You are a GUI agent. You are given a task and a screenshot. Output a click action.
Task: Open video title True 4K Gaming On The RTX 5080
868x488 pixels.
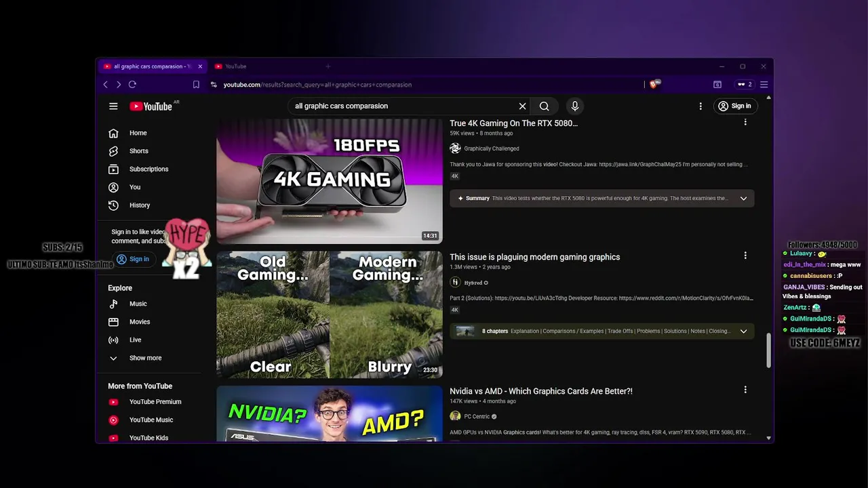514,123
